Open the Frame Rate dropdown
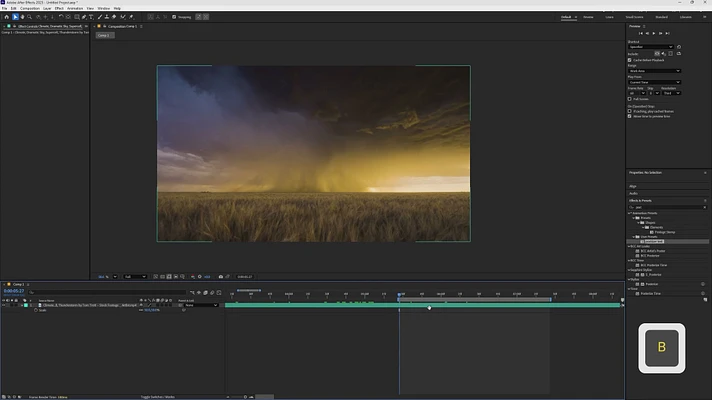The width and height of the screenshot is (712, 400). coord(637,93)
